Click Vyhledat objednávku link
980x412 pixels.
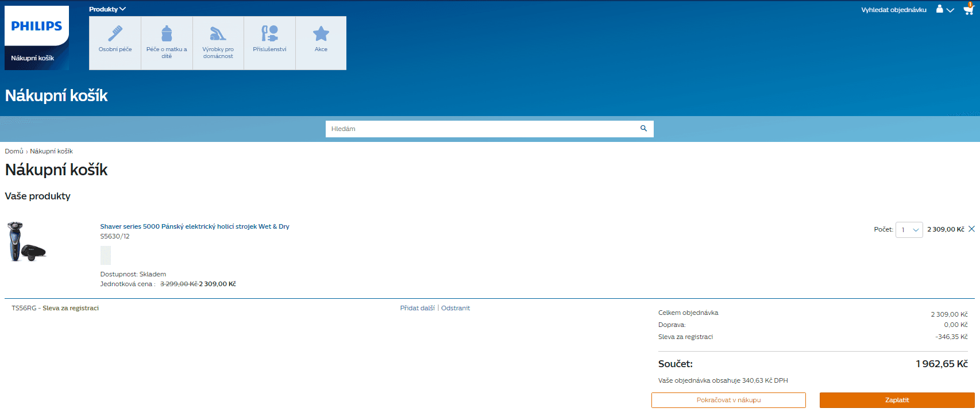(894, 10)
